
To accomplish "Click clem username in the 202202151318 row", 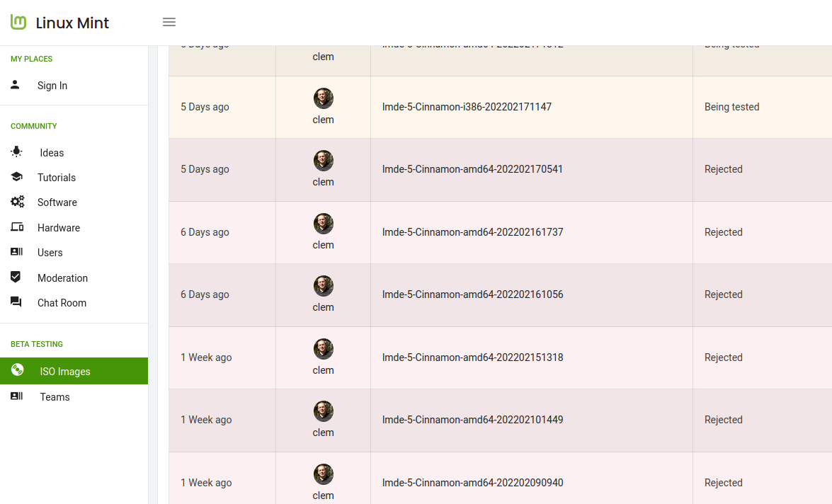I will point(323,370).
